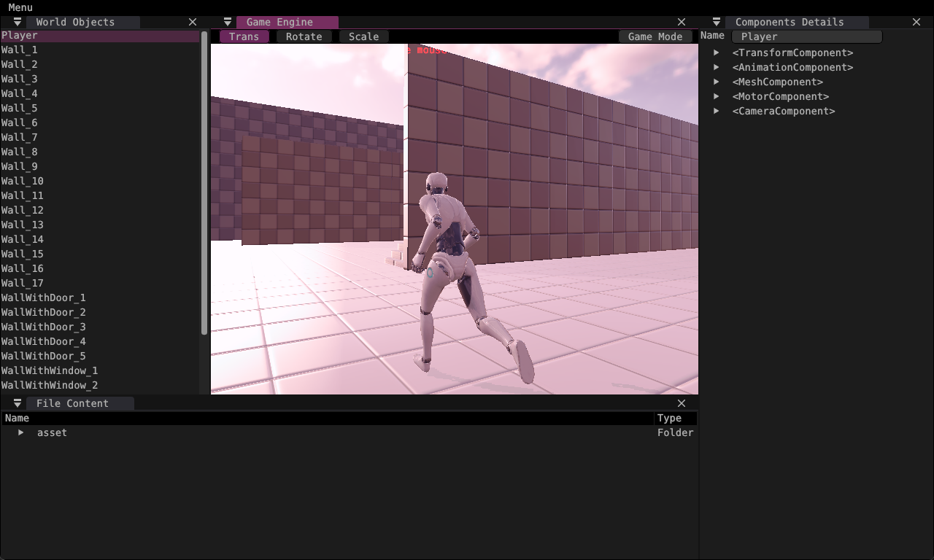Expand the asset folder row

pyautogui.click(x=21, y=432)
